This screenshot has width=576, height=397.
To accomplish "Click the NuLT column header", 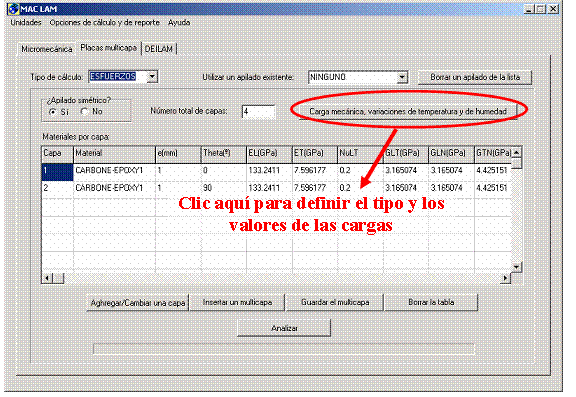I will (x=360, y=154).
